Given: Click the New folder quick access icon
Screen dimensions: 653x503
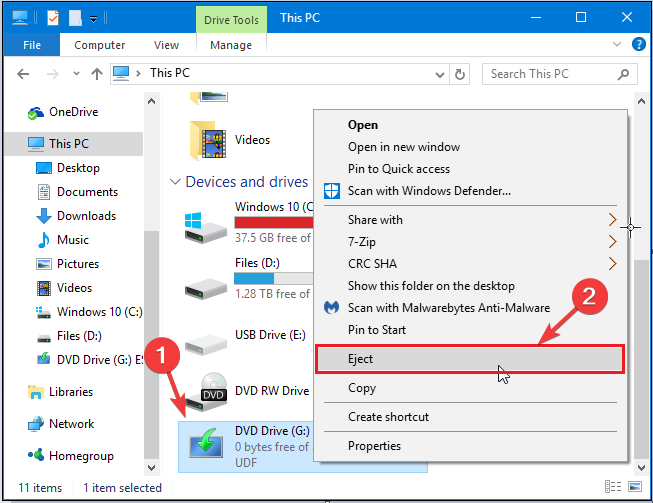Looking at the screenshot, I should click(x=75, y=18).
